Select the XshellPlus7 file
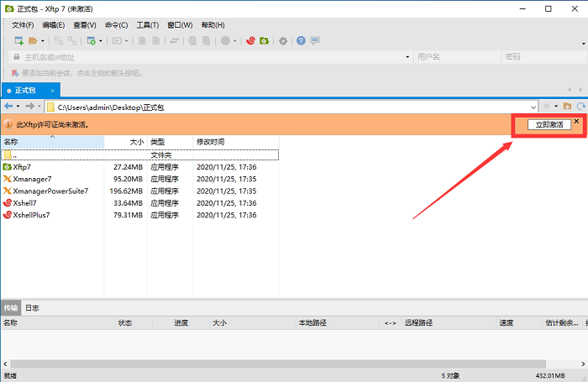 tap(31, 215)
